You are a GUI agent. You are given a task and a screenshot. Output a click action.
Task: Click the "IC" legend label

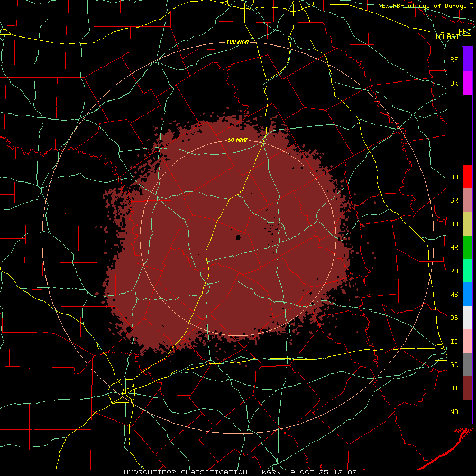(454, 342)
